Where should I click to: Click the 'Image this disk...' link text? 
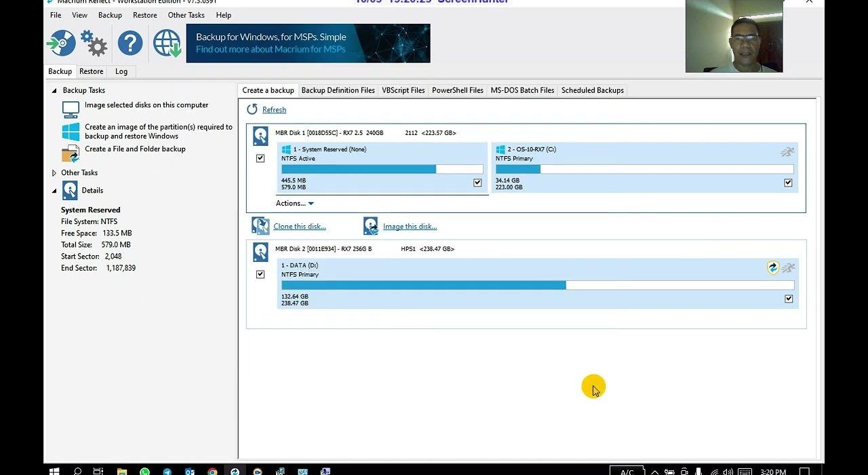pos(410,227)
